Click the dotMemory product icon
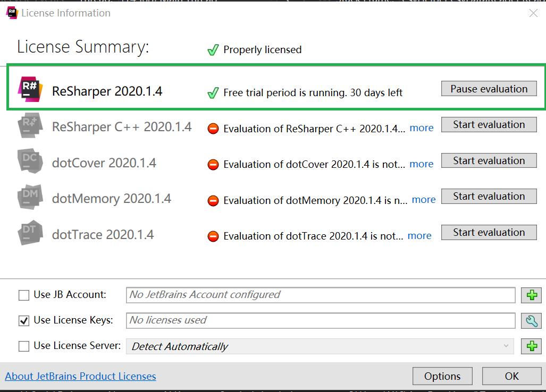546x392 pixels. 30,197
